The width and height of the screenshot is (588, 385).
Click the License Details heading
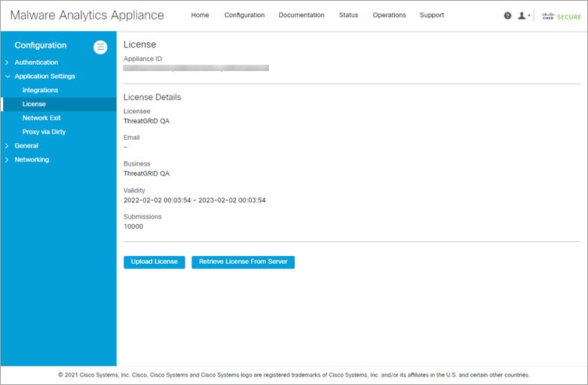152,98
